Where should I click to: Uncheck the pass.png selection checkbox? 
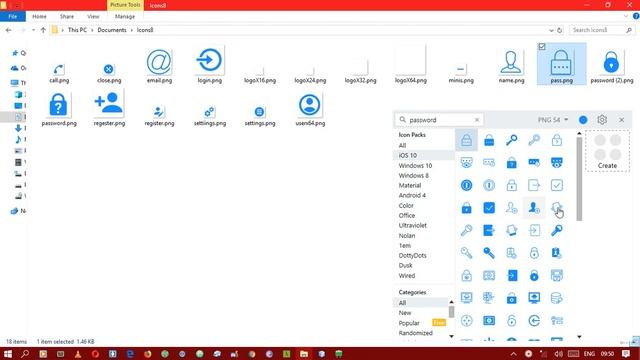point(542,47)
